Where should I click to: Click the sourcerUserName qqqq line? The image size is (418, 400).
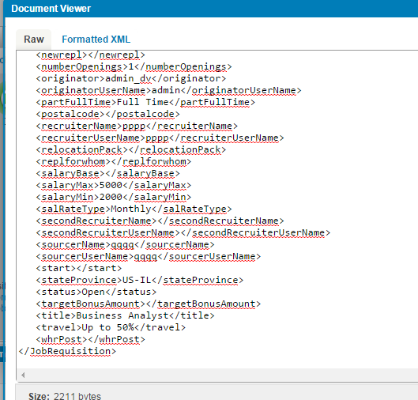148,256
